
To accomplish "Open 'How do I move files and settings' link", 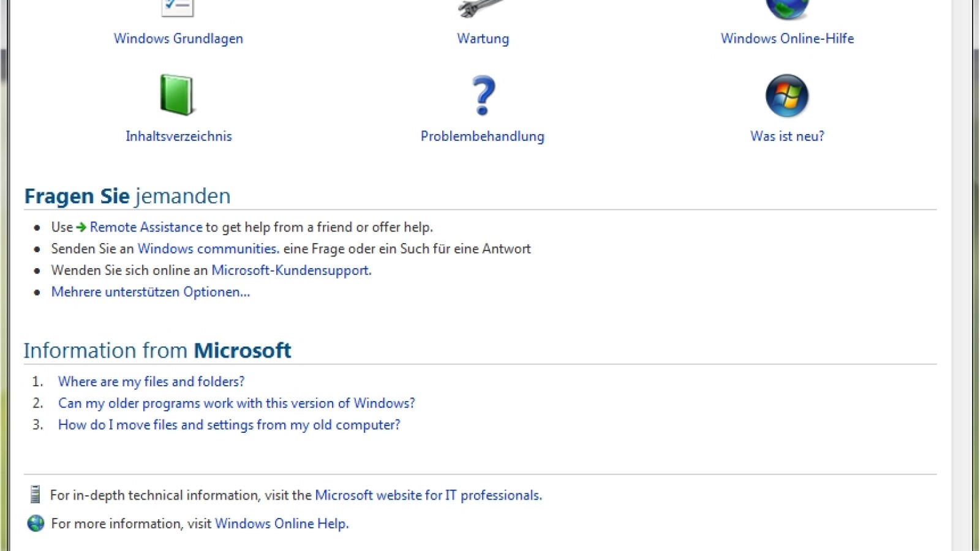I will [x=229, y=425].
